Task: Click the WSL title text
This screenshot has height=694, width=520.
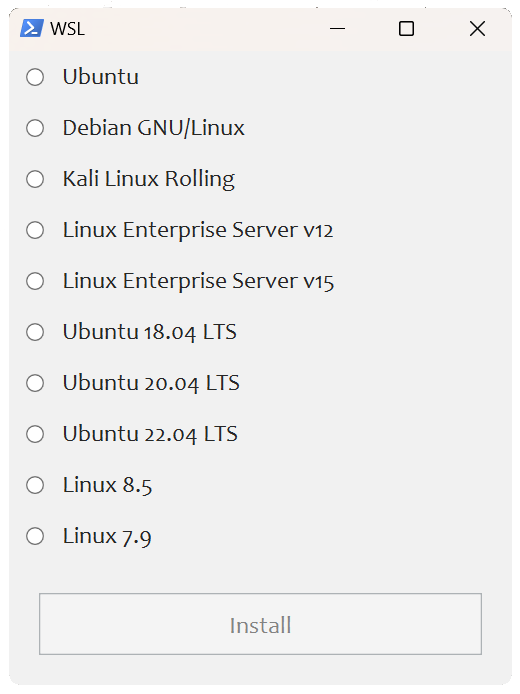Action: [x=67, y=29]
